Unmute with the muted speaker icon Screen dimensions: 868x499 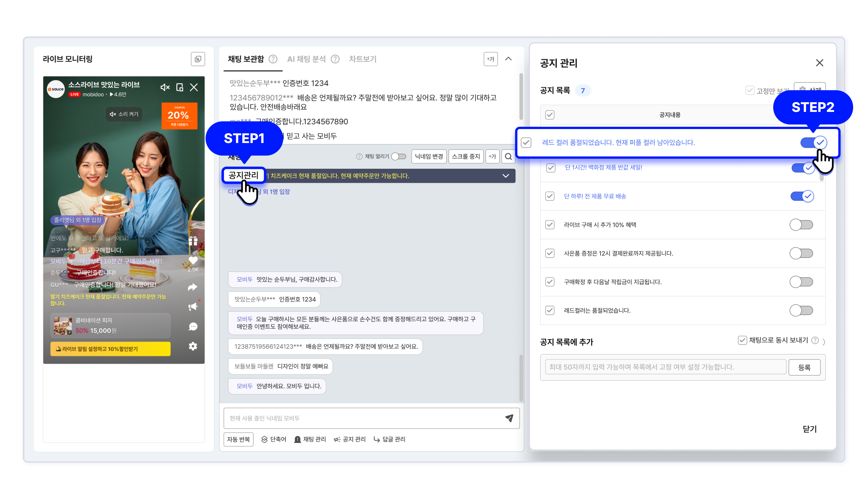[165, 87]
